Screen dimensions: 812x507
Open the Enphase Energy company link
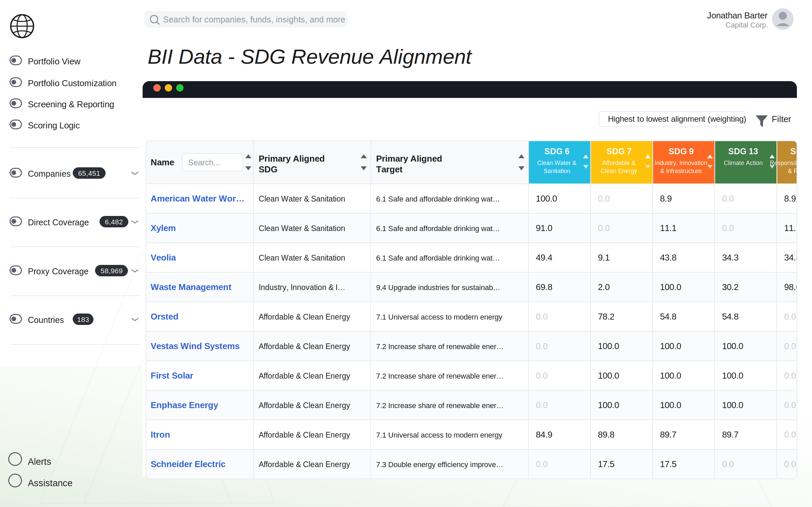pos(184,405)
